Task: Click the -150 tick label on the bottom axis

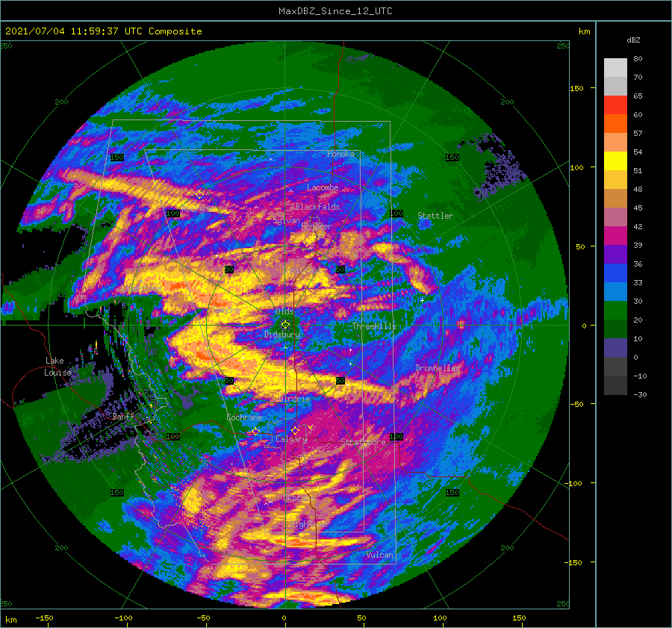Action: pyautogui.click(x=44, y=618)
